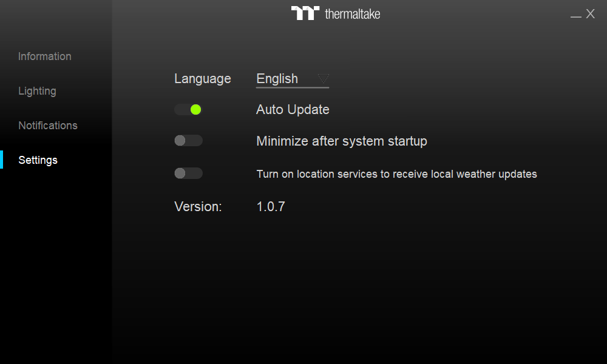Open the Information section
Image resolution: width=607 pixels, height=364 pixels.
coord(45,56)
